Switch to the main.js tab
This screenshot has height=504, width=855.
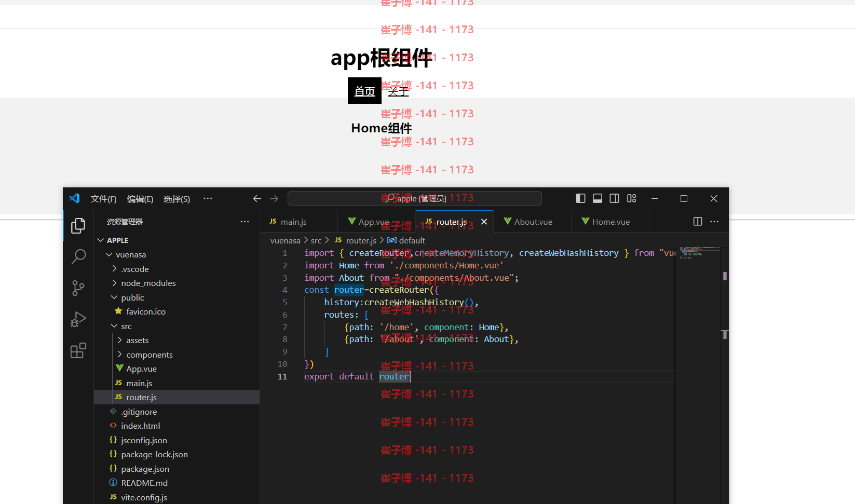click(298, 222)
